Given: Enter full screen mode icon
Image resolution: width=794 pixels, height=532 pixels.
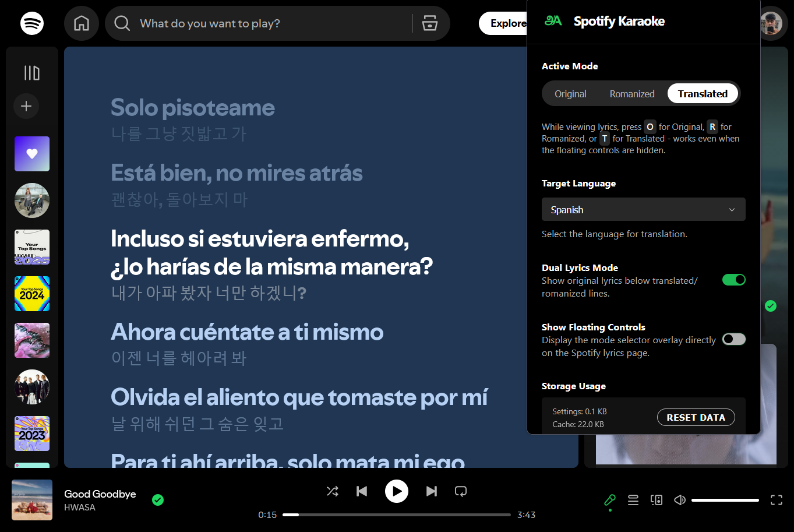Looking at the screenshot, I should pyautogui.click(x=777, y=500).
